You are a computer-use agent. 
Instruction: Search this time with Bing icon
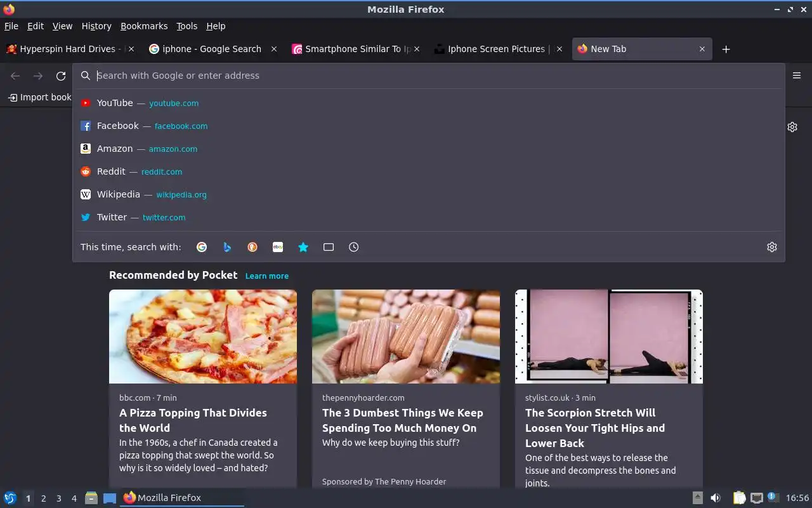(x=227, y=247)
